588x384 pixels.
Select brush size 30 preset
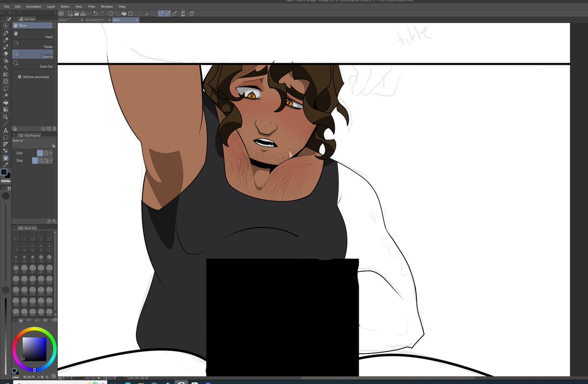33,269
